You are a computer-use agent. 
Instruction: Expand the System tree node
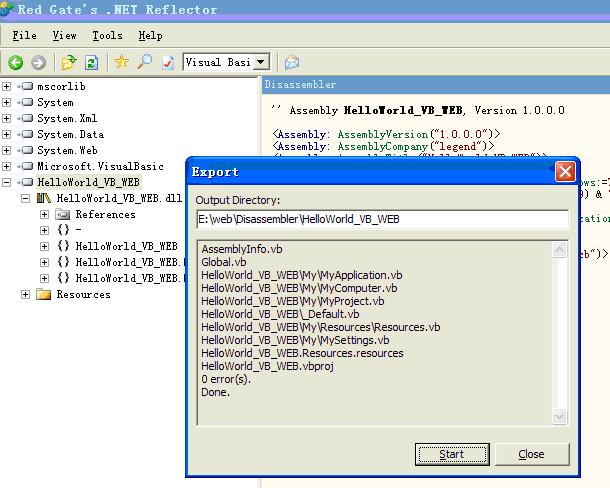tap(6, 102)
